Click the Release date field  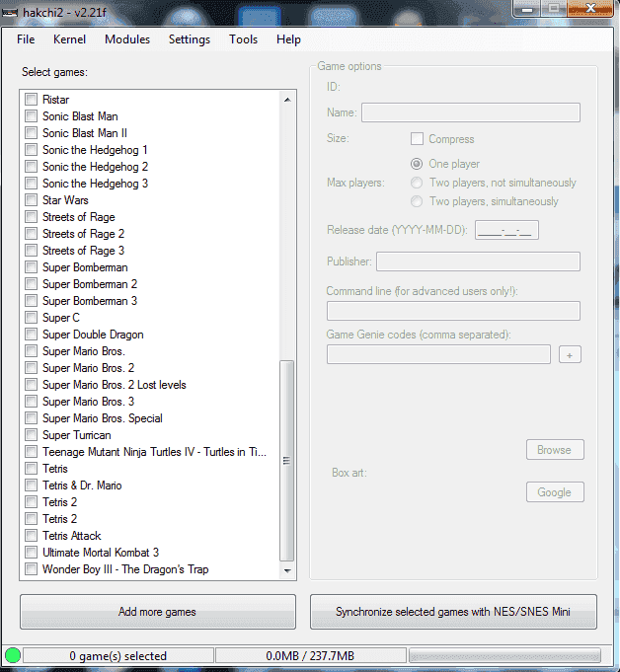coord(506,230)
